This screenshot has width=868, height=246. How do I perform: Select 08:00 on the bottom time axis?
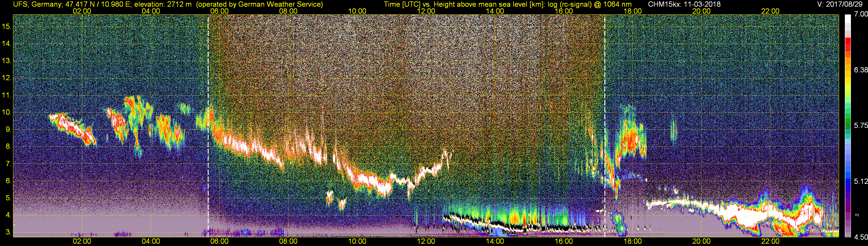tap(288, 241)
